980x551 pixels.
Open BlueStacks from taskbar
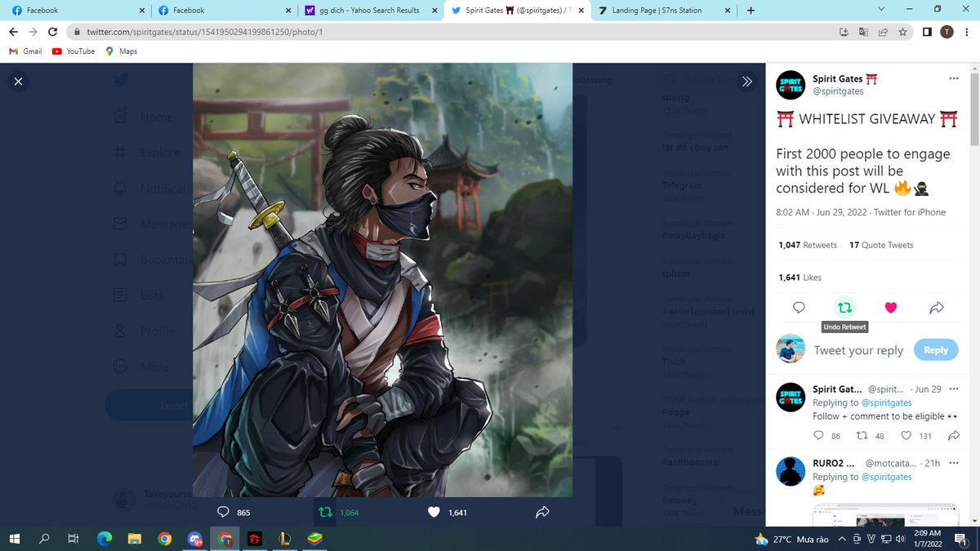(314, 539)
